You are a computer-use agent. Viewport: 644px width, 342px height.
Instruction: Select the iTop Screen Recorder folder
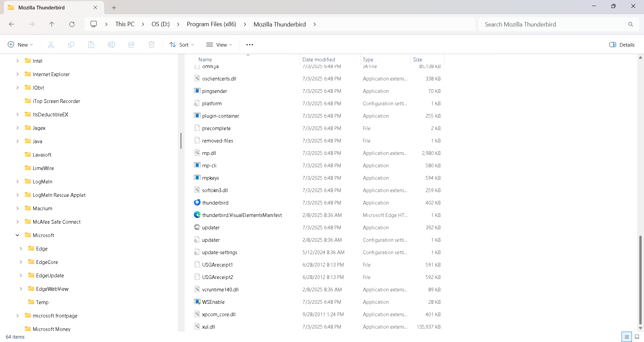point(56,101)
